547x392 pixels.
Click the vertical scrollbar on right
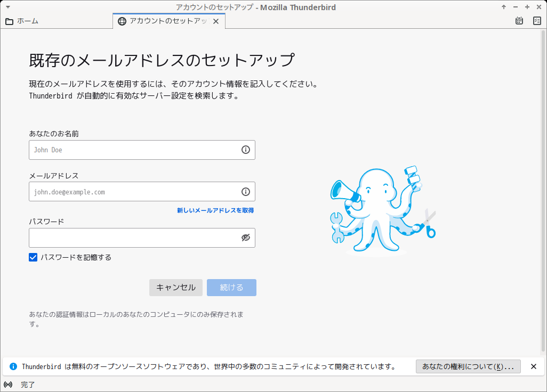point(543,191)
